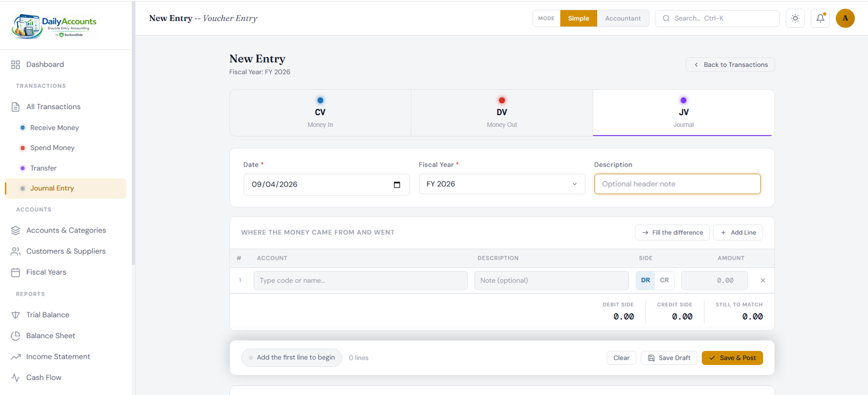Focus the Description header note field
The height and width of the screenshot is (395, 868).
point(677,184)
